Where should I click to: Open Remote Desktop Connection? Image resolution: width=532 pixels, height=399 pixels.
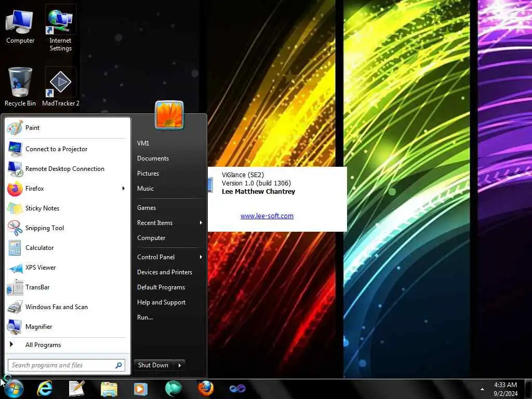click(67, 169)
